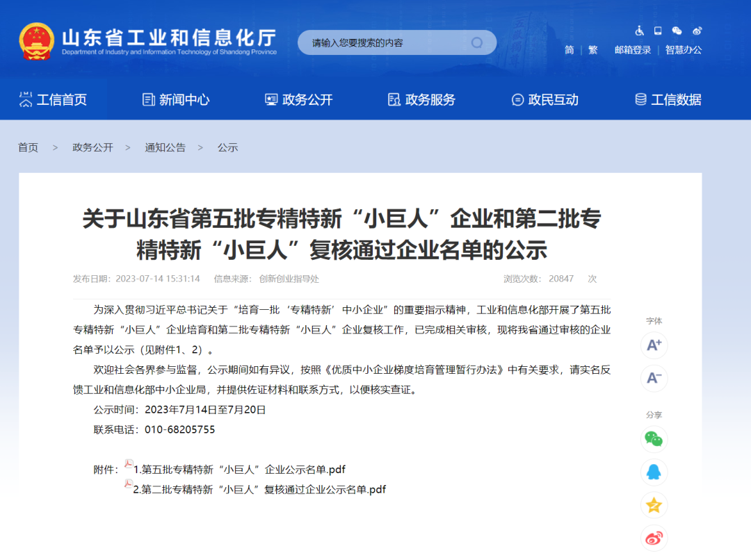This screenshot has width=751, height=560.
Task: Switch to Simplified Chinese (简)
Action: 570,50
